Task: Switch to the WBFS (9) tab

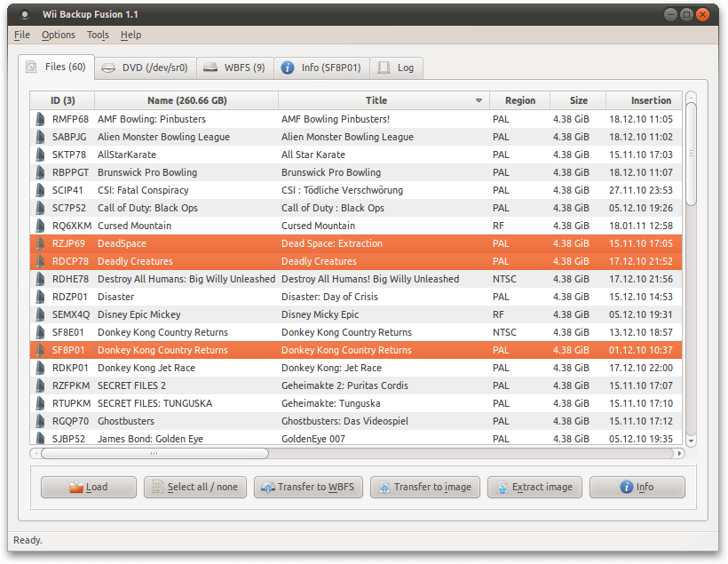Action: coord(235,68)
